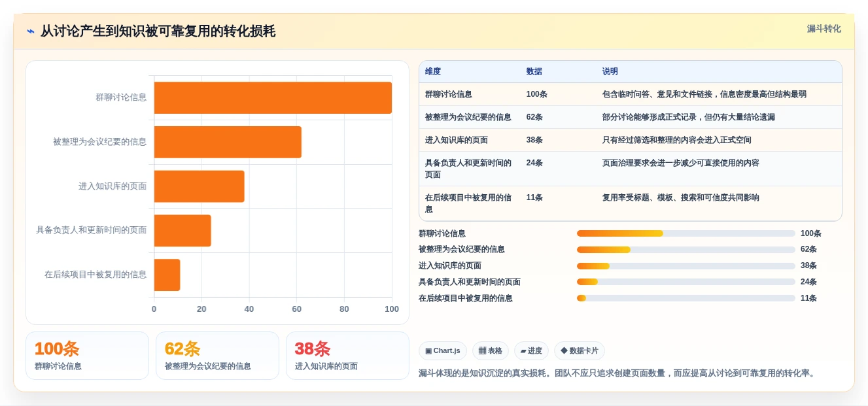Click description 包含临时问答、意见和文件链接
This screenshot has width=868, height=406.
pos(704,94)
